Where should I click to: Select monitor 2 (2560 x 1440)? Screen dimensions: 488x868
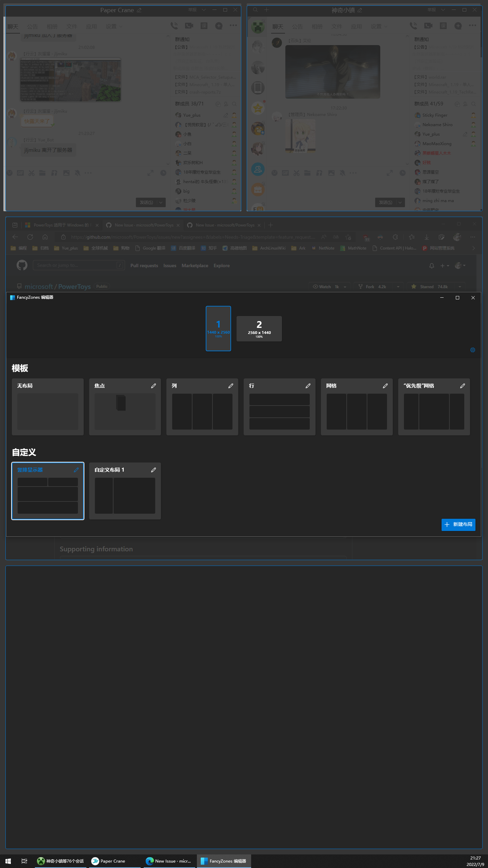[x=259, y=329]
